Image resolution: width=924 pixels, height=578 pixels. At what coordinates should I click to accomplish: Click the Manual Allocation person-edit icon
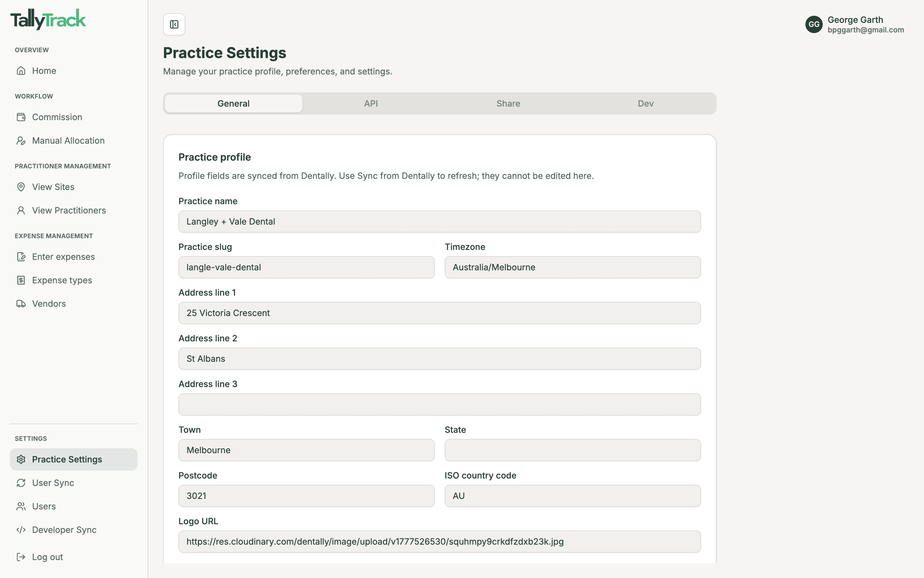[x=21, y=141]
